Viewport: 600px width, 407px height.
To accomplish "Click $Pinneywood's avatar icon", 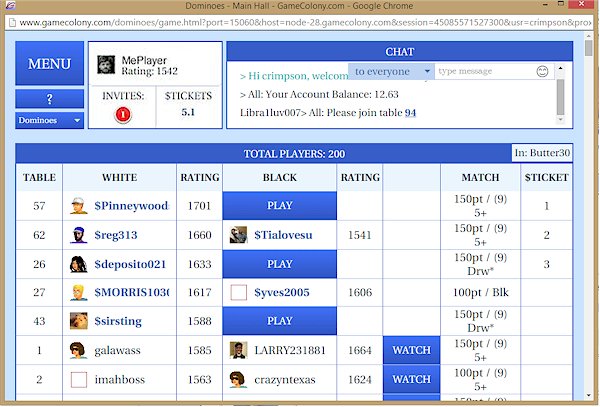I will click(x=79, y=206).
